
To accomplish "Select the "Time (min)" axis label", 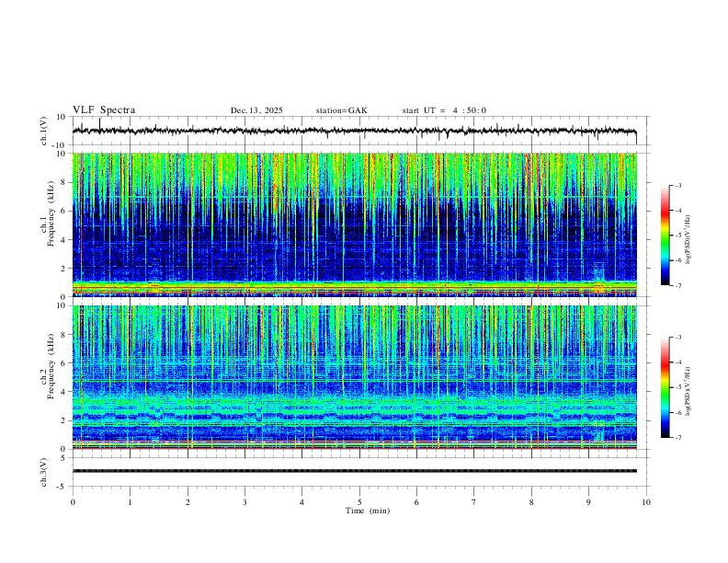I will click(368, 511).
